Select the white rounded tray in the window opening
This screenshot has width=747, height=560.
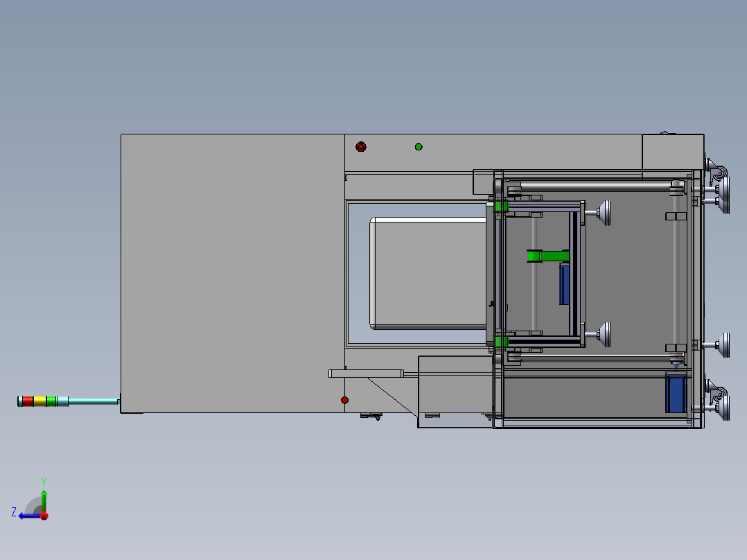pos(428,273)
